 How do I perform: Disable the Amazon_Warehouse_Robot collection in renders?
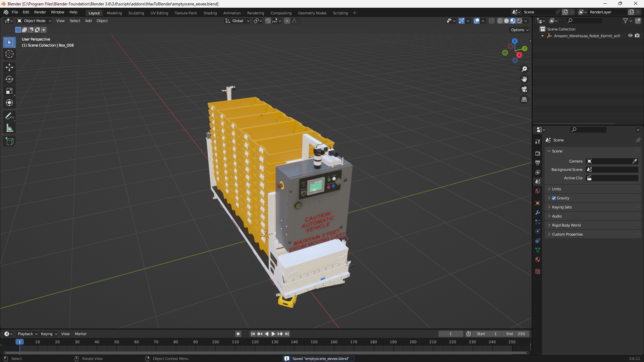tap(637, 36)
